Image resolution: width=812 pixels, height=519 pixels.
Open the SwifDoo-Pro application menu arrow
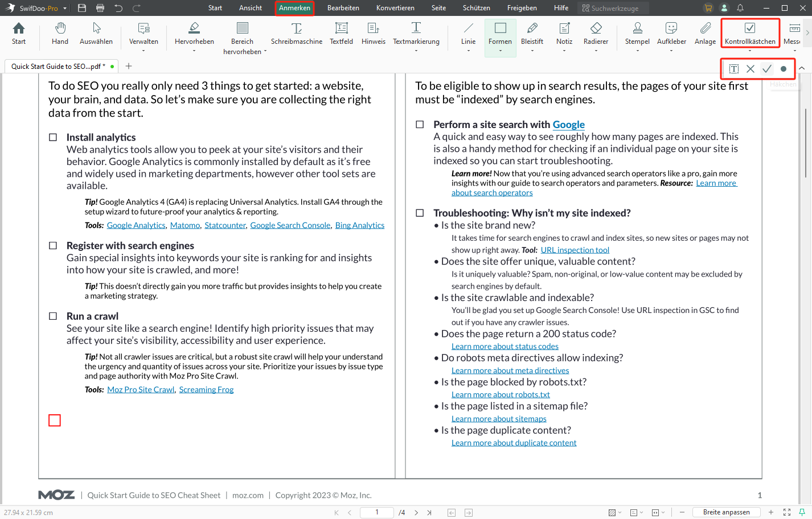pos(65,9)
